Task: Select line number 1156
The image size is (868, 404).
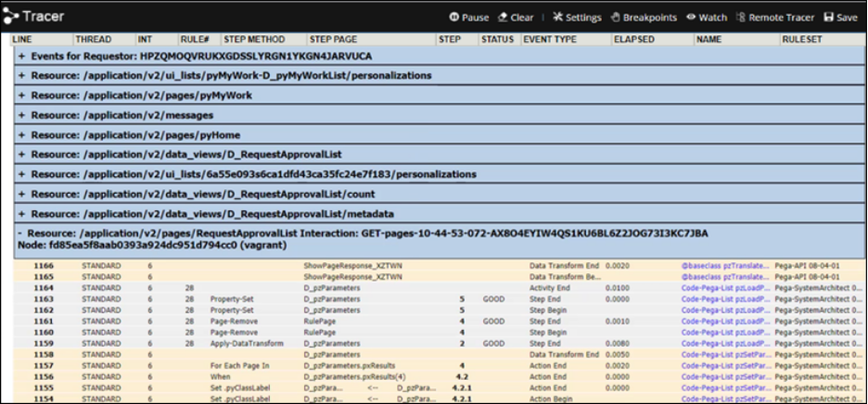Action: (44, 376)
